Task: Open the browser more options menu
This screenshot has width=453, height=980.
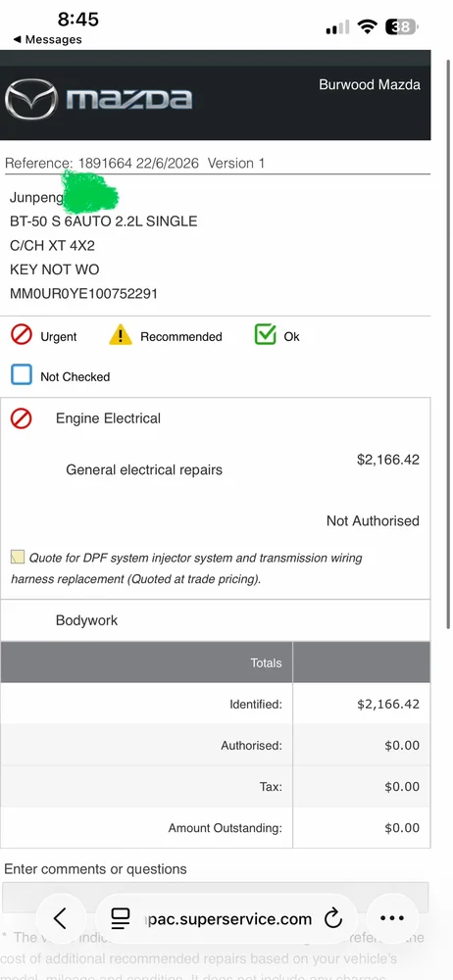Action: tap(392, 918)
